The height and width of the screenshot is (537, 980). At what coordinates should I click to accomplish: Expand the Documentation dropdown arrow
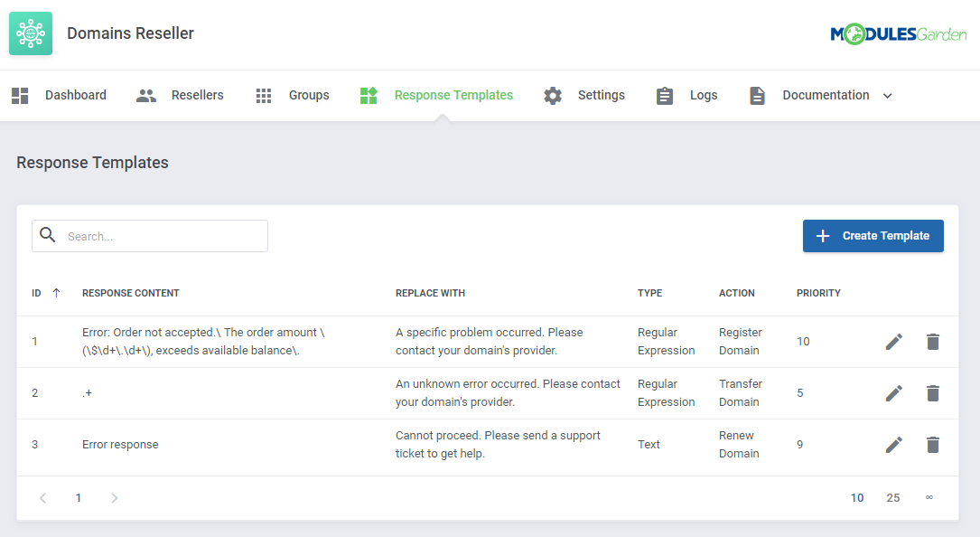[x=888, y=96]
